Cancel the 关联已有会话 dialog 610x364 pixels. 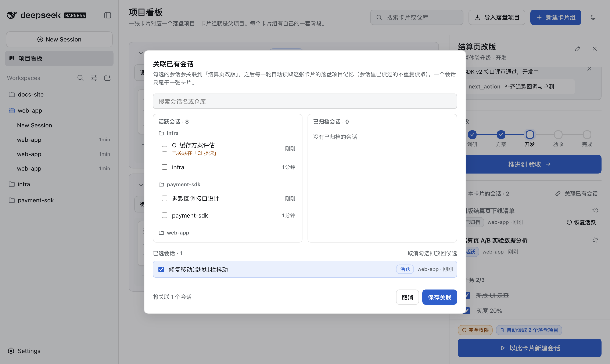407,297
